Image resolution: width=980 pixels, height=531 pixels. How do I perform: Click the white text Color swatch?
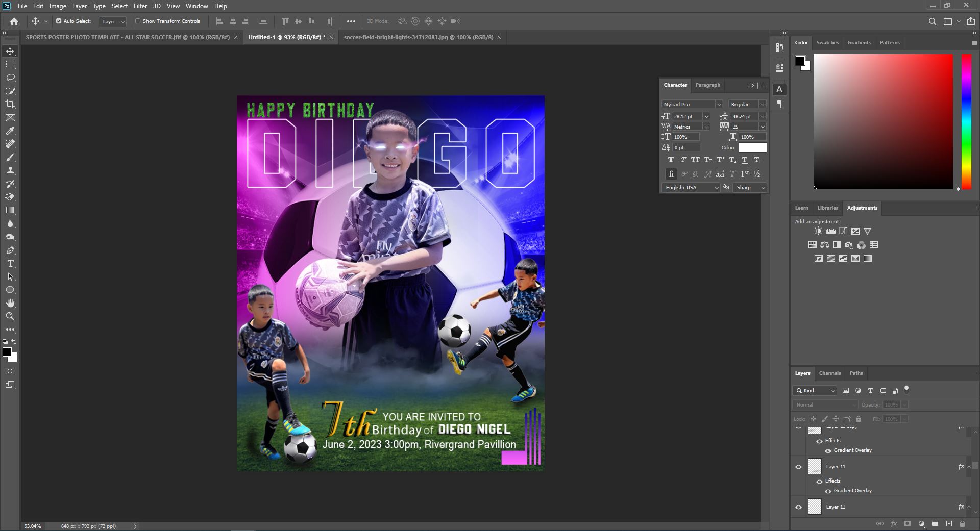coord(752,147)
